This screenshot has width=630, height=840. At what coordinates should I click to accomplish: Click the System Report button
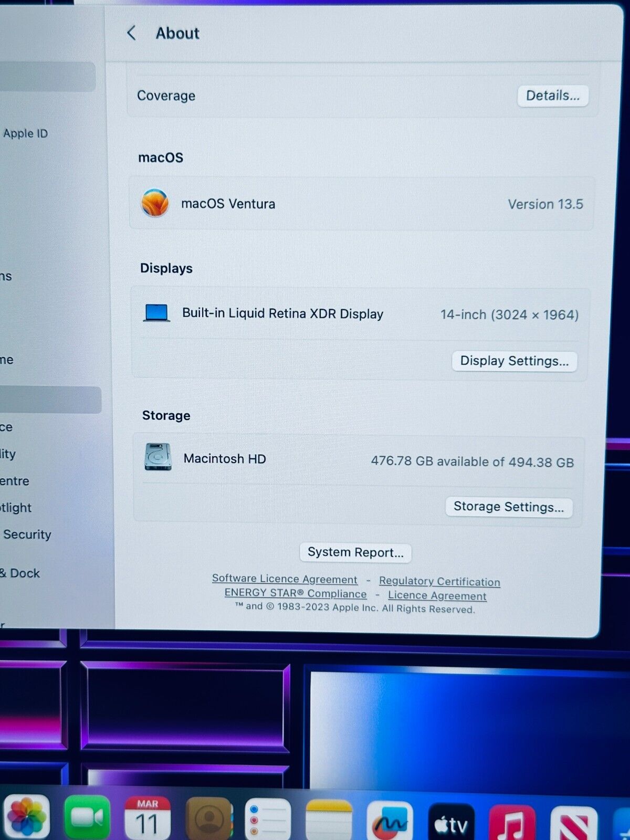click(x=355, y=552)
